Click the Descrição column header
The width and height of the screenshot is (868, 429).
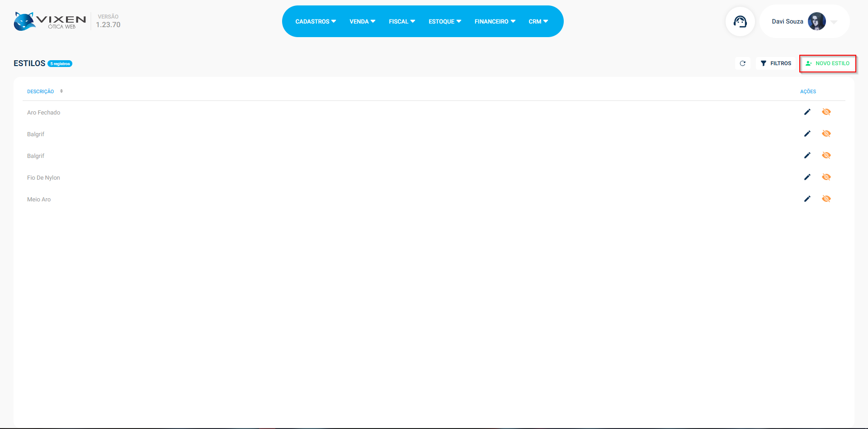pyautogui.click(x=40, y=91)
